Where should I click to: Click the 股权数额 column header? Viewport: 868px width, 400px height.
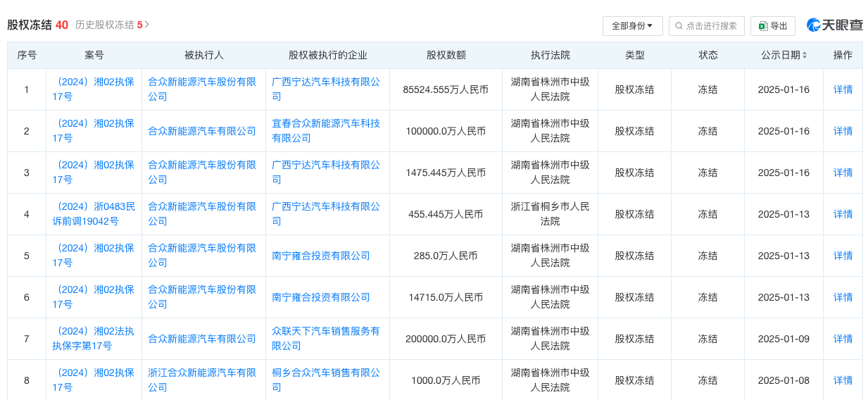pyautogui.click(x=446, y=55)
